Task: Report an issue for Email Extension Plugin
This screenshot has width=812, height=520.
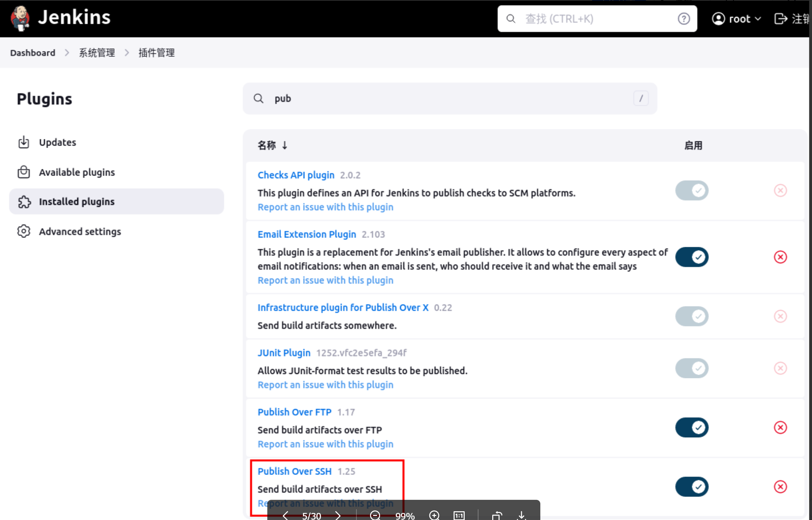Action: coord(326,280)
